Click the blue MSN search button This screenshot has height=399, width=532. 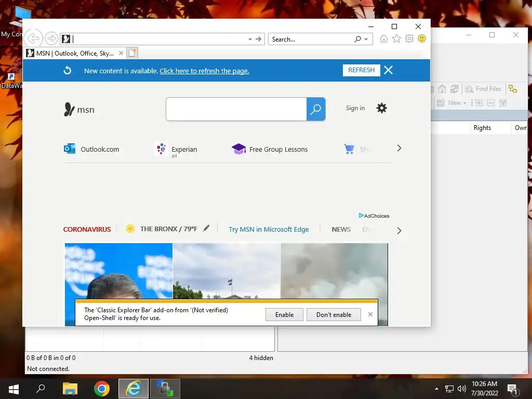click(316, 109)
